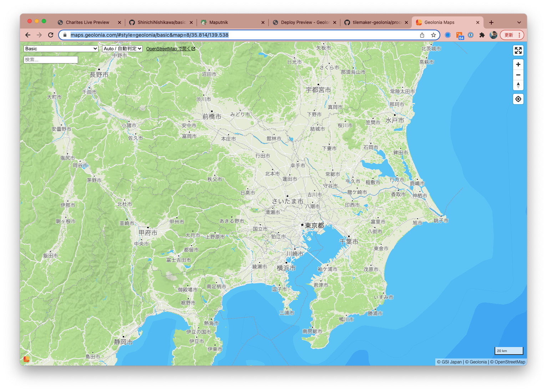547x392 pixels.
Task: Click the site security padlock icon
Action: [x=65, y=35]
